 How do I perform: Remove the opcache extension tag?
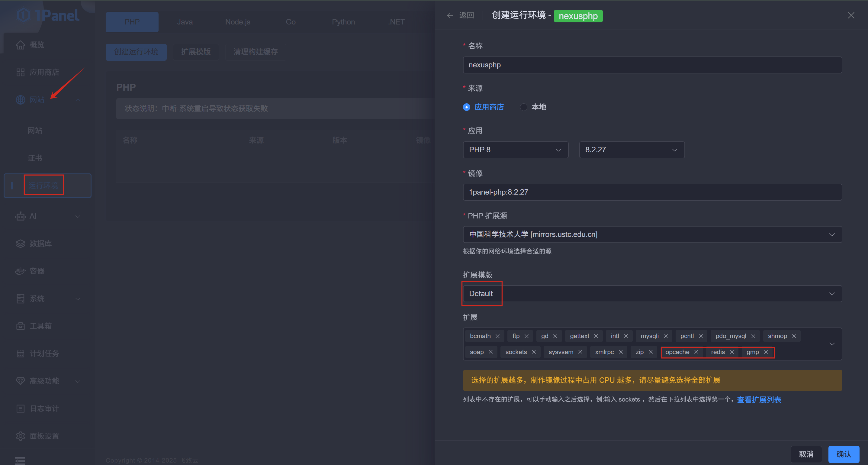click(x=696, y=352)
